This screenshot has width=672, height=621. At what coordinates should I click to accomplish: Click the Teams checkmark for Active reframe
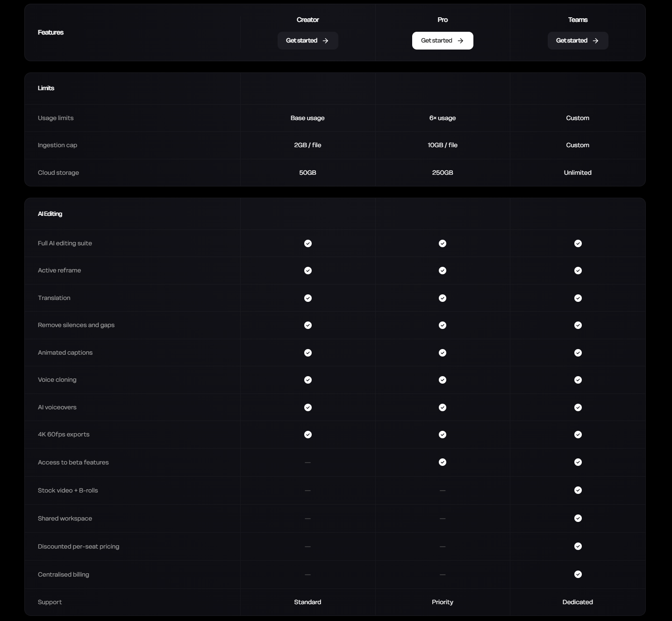pyautogui.click(x=578, y=271)
